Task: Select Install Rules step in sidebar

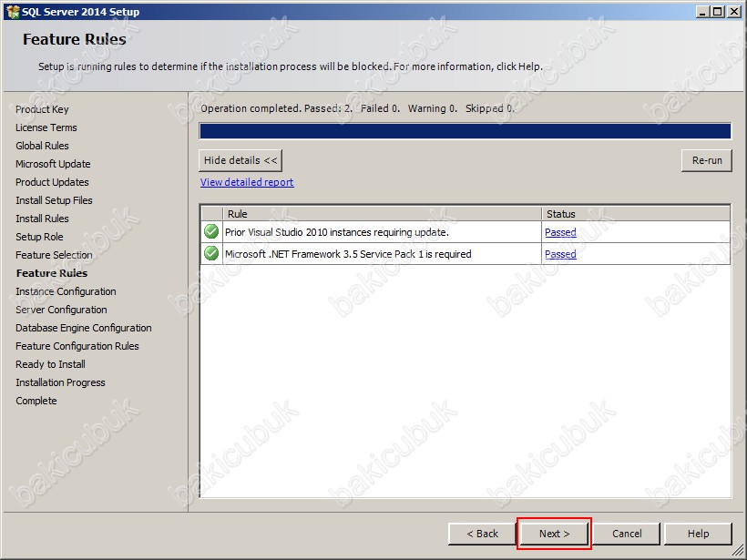Action: (x=42, y=219)
